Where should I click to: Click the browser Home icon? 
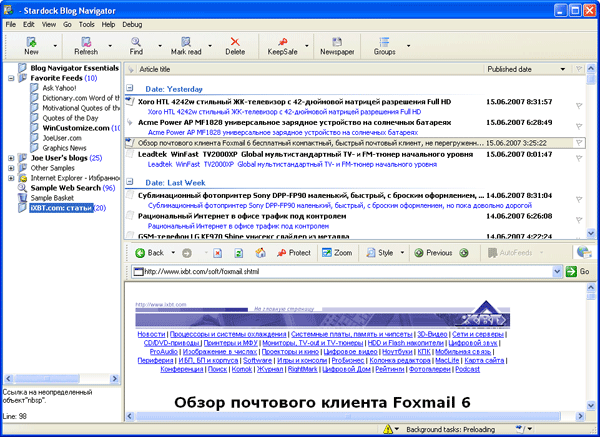click(261, 253)
